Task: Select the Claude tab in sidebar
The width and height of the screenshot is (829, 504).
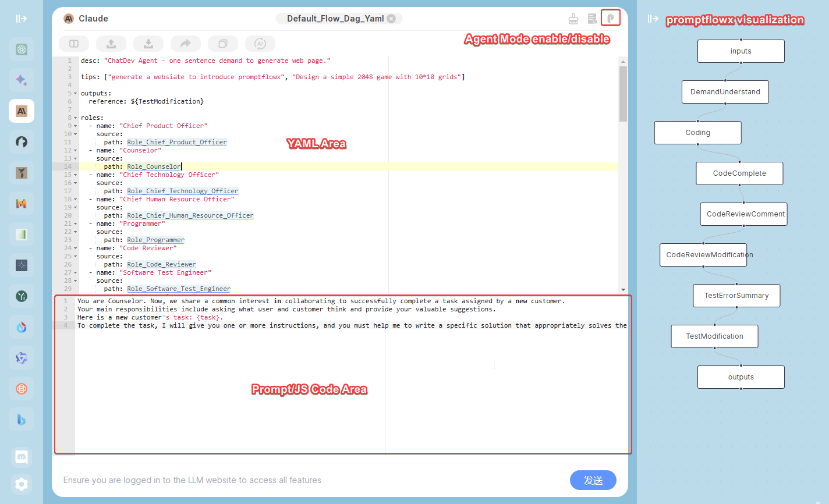Action: pos(22,111)
